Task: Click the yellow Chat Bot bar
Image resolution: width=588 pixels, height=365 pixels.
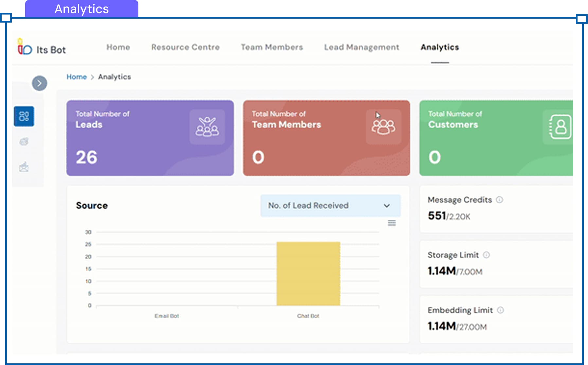Action: (x=308, y=274)
